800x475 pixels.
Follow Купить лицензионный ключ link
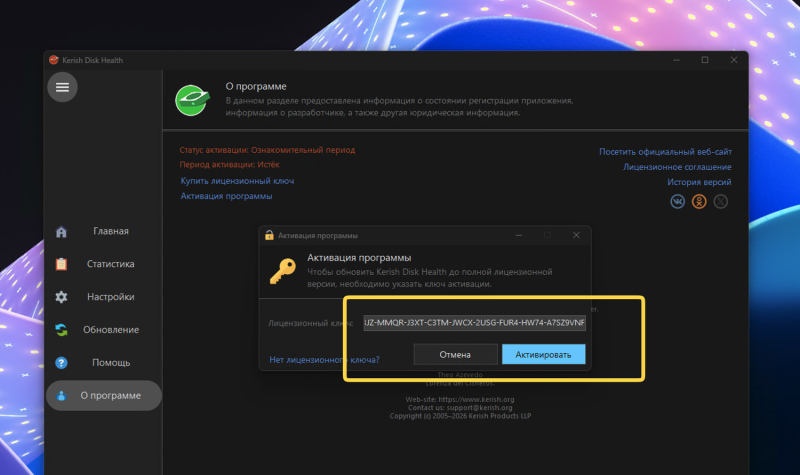coord(237,181)
